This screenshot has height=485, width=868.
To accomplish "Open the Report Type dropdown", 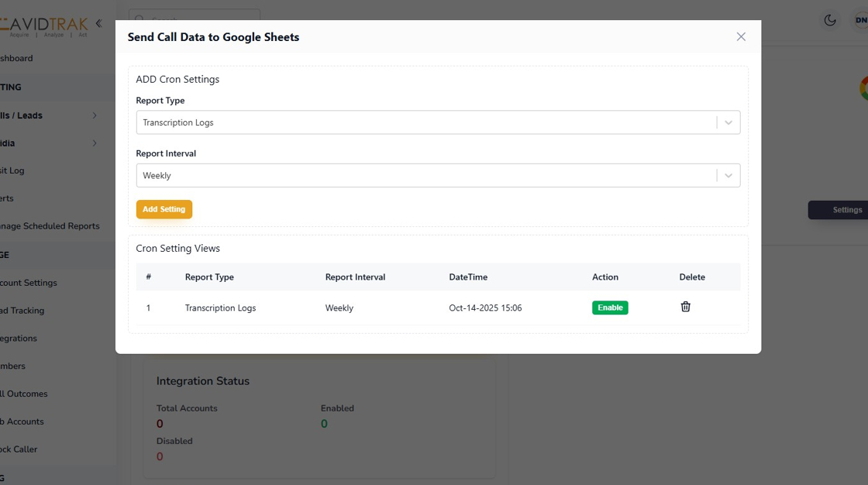I will [438, 122].
